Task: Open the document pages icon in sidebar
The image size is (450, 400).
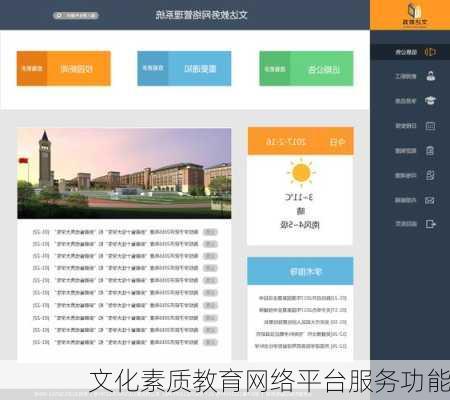Action: [430, 175]
